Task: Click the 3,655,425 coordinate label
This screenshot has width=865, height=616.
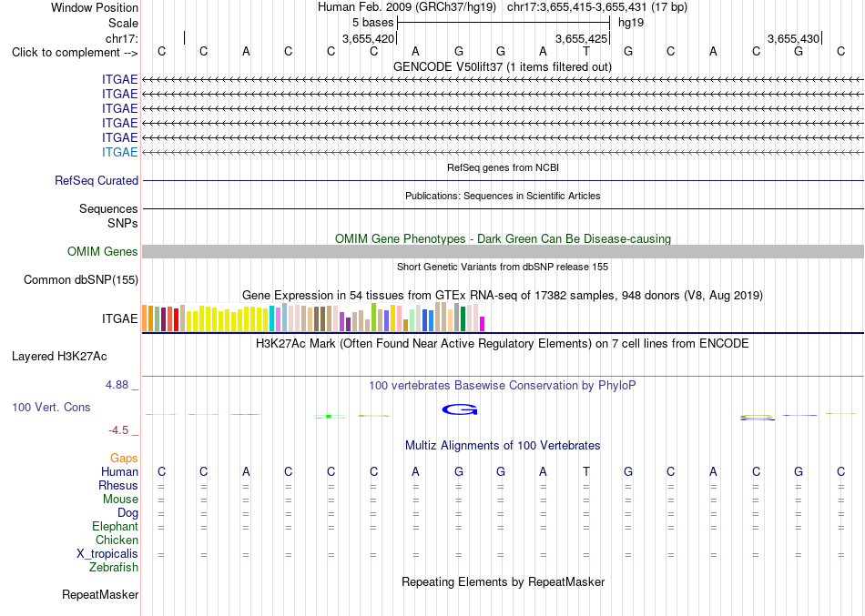Action: point(581,38)
